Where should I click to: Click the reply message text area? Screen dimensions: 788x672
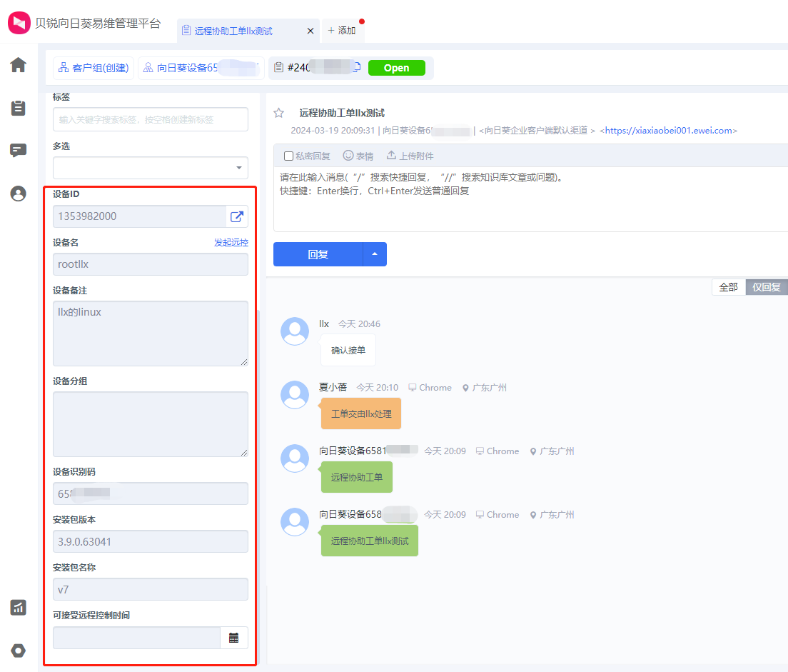click(531, 199)
